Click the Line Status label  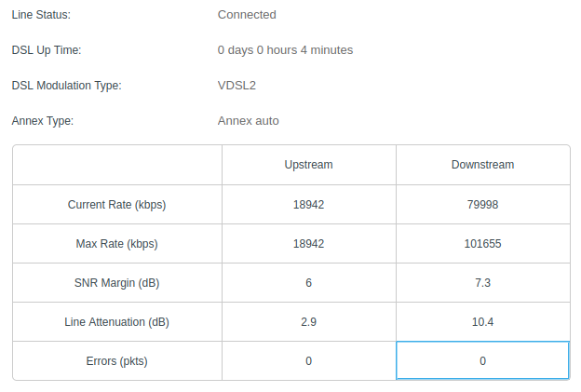[x=40, y=15]
